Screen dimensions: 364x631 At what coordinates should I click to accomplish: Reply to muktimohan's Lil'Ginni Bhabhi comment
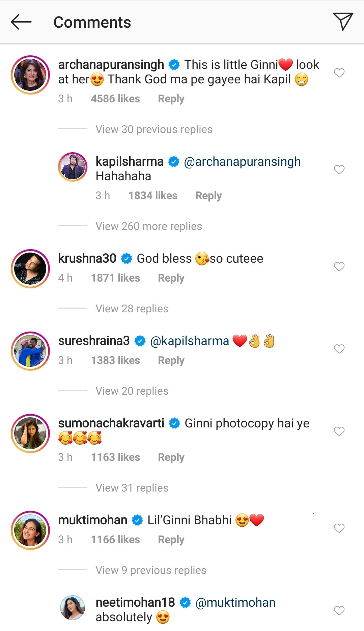[x=171, y=540]
